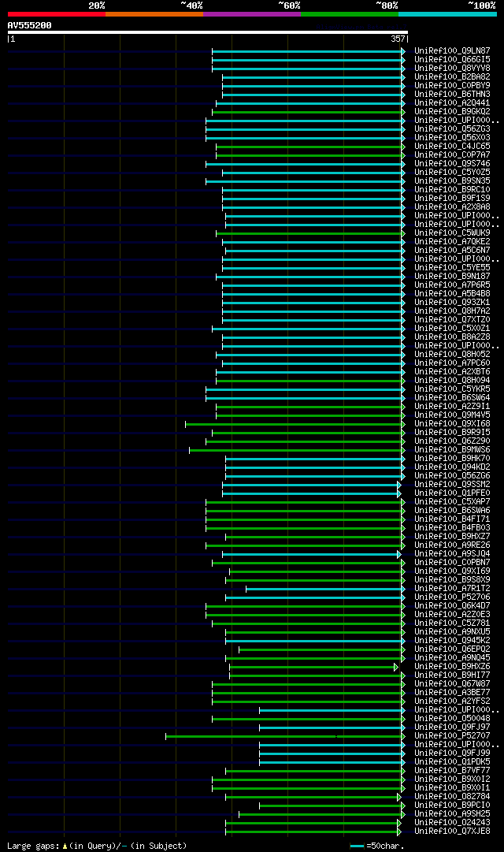This screenshot has width=504, height=852.
Task: Open the UniRef100_Q1PFE0 entry
Action: point(452,493)
